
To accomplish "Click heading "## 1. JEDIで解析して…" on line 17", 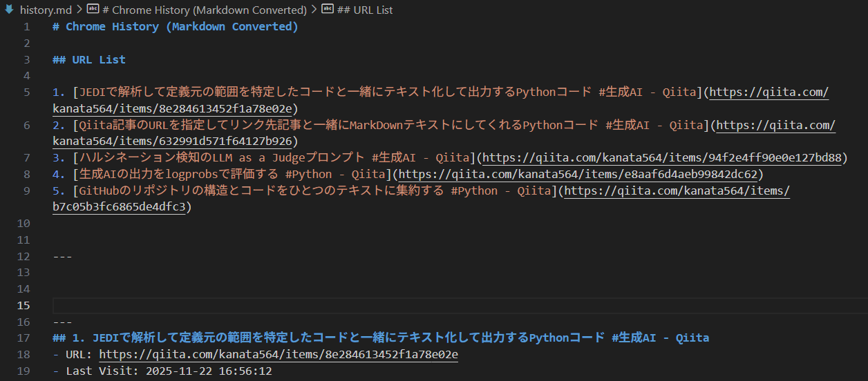I will coord(381,338).
